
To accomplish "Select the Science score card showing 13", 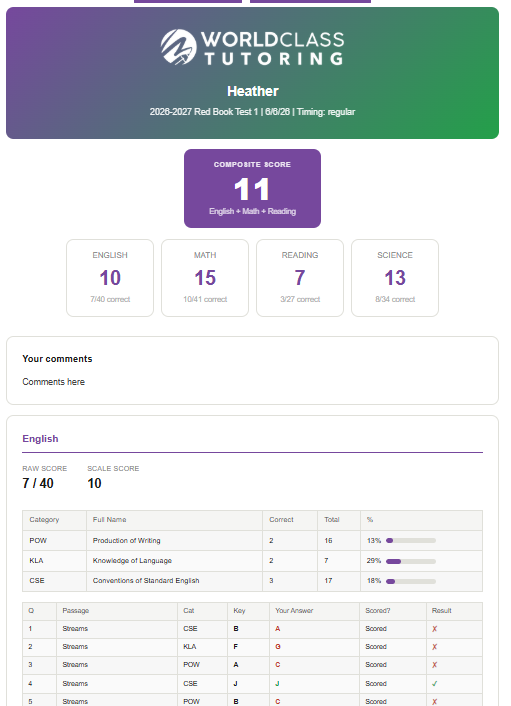I will click(395, 278).
